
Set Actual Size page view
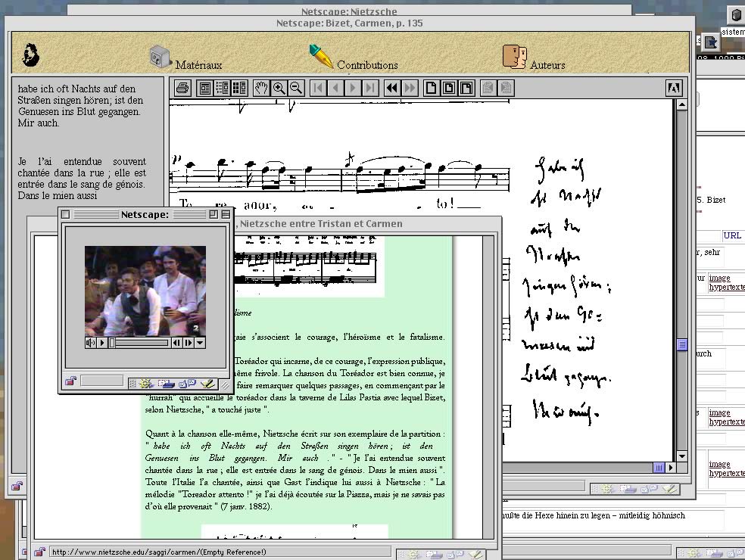(432, 88)
